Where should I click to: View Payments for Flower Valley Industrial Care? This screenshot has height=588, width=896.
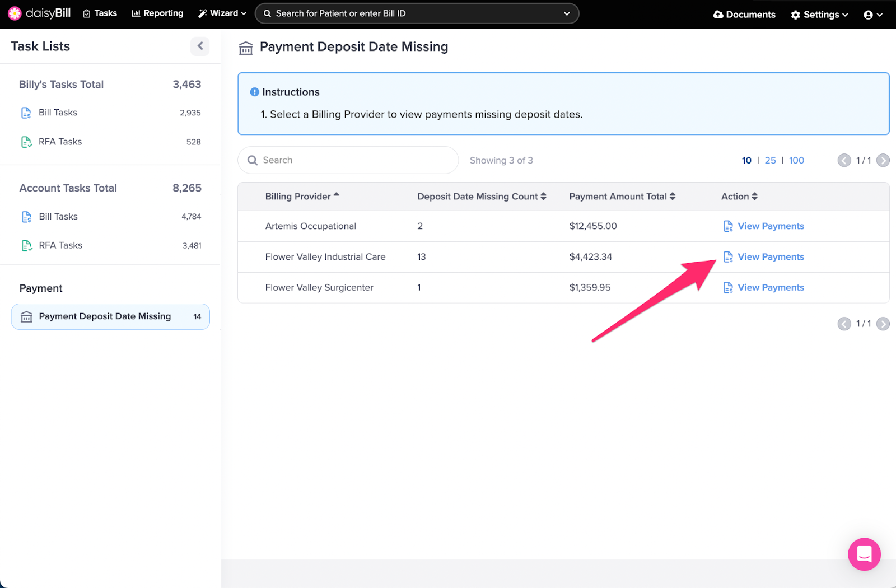coord(771,256)
